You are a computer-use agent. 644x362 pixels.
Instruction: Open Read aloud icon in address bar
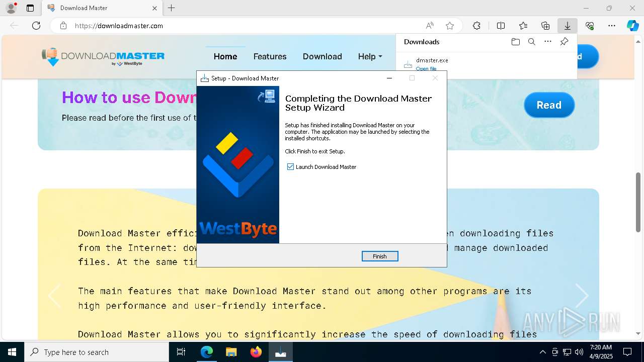click(430, 26)
